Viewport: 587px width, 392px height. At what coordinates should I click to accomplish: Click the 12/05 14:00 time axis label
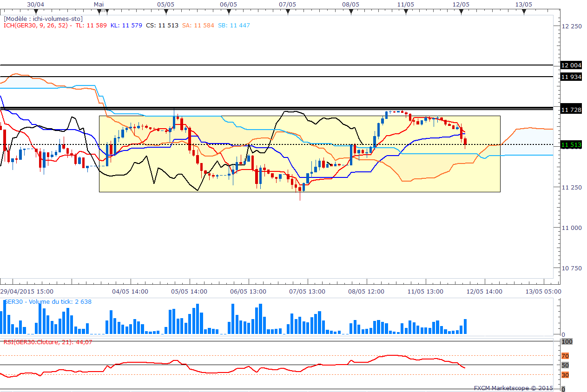(x=485, y=292)
